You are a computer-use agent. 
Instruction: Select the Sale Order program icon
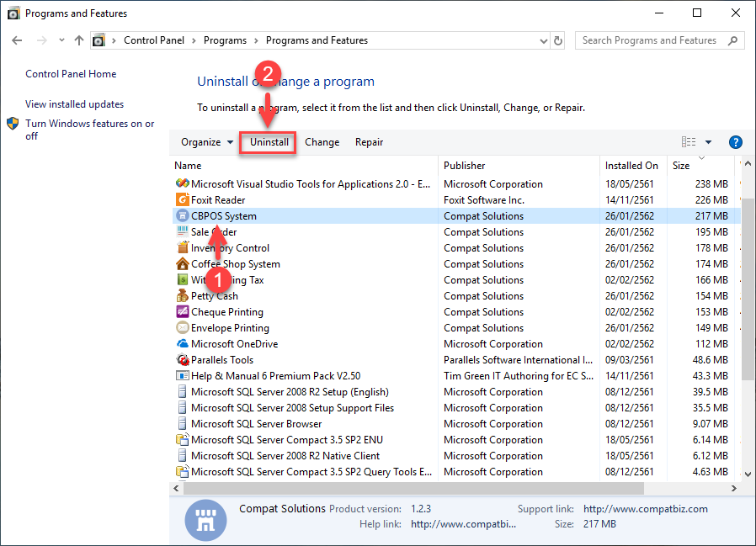click(x=182, y=231)
